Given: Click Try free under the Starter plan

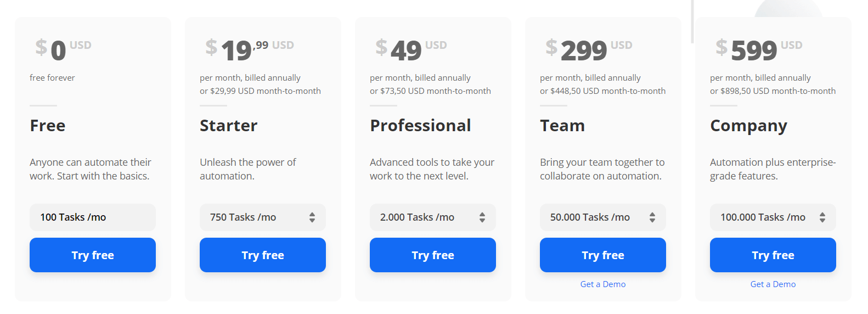Looking at the screenshot, I should point(263,255).
